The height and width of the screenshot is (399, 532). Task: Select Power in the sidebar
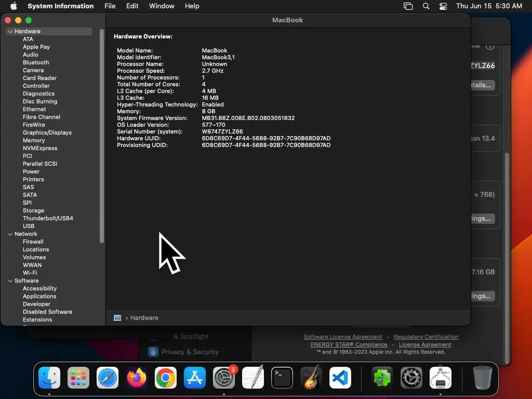31,171
